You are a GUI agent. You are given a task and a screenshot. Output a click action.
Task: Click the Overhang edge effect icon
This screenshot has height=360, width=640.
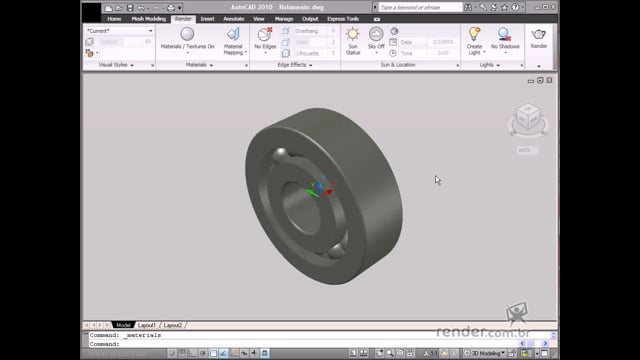(x=286, y=31)
